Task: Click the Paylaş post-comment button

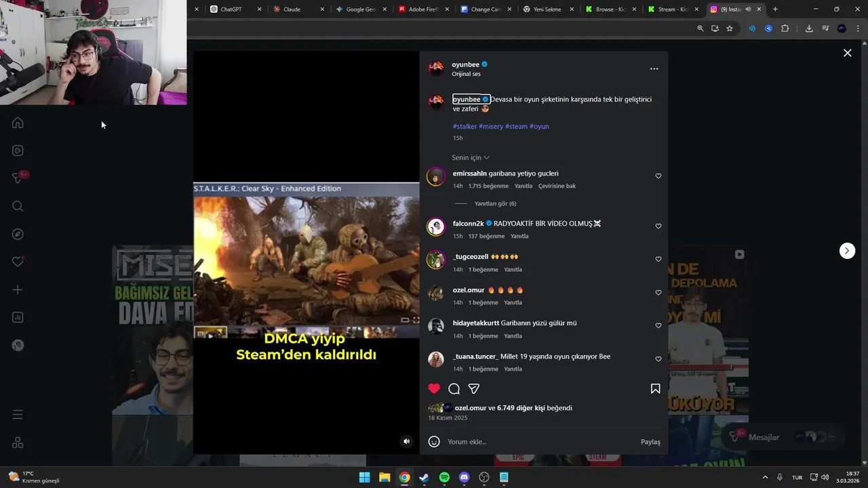Action: point(650,442)
